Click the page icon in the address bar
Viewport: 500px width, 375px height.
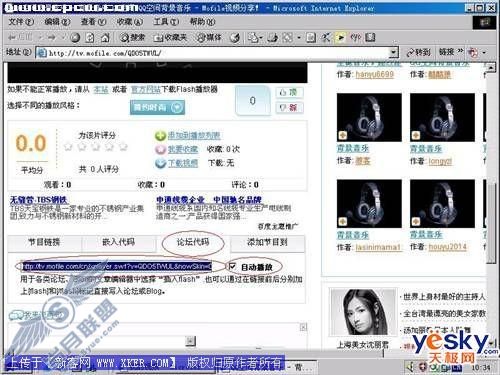pos(42,53)
